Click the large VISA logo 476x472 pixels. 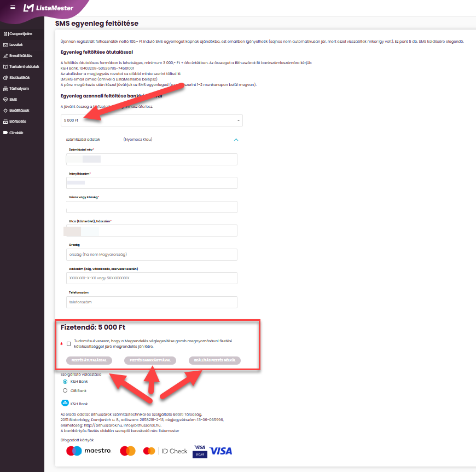pos(221,451)
